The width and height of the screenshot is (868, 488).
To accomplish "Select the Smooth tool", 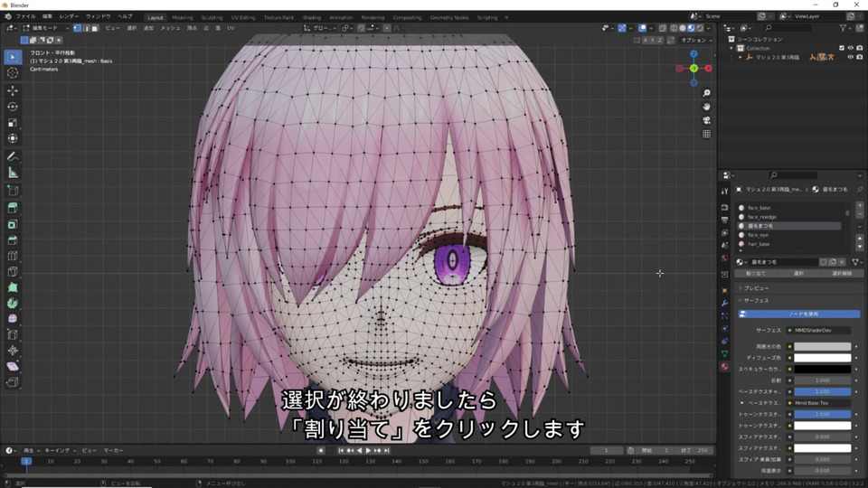I will click(x=13, y=319).
